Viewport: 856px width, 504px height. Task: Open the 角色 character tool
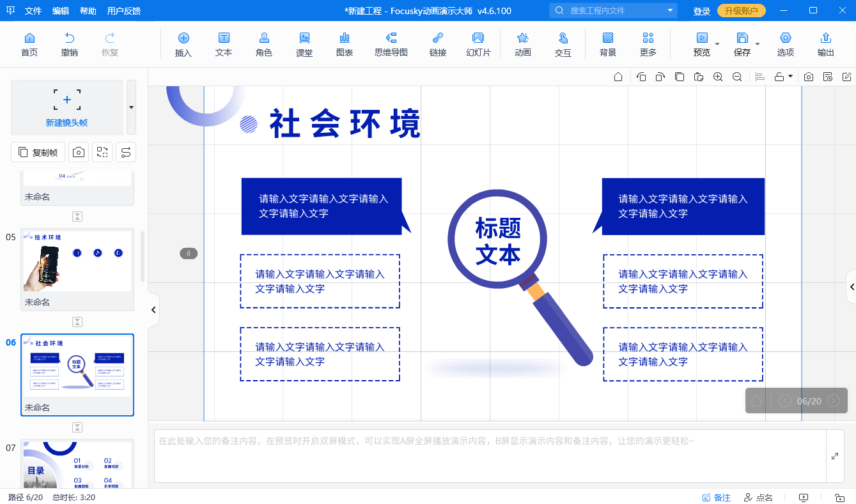pos(264,44)
